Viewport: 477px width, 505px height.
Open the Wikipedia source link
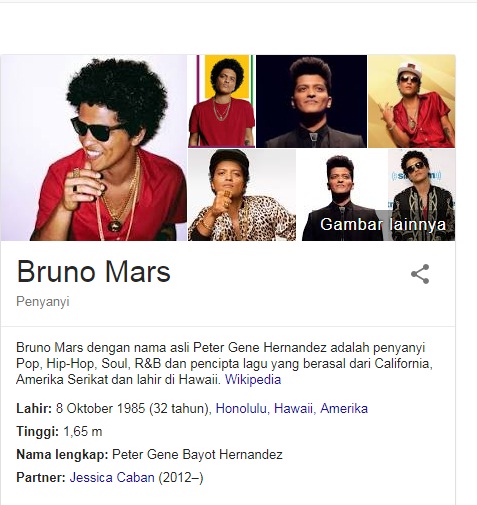click(x=253, y=379)
